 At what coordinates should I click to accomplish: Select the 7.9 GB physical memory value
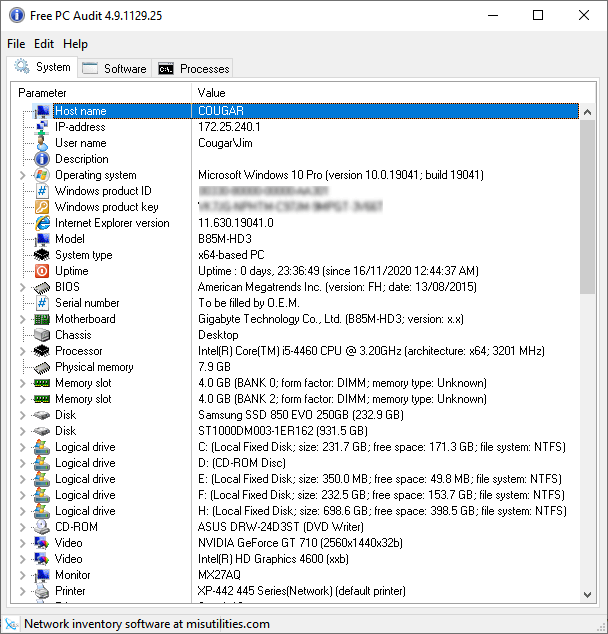point(214,367)
